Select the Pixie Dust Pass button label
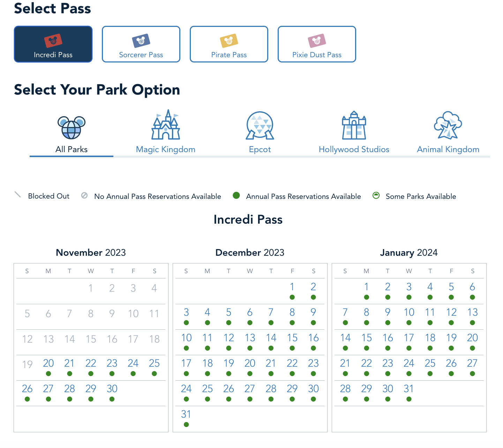This screenshot has width=503, height=448. (317, 55)
